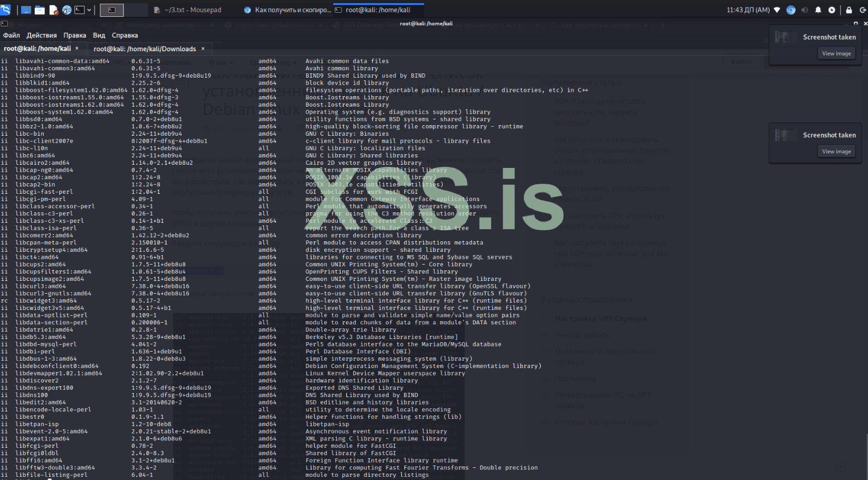Click the notification bell icon
The height and width of the screenshot is (480, 868).
[x=818, y=10]
